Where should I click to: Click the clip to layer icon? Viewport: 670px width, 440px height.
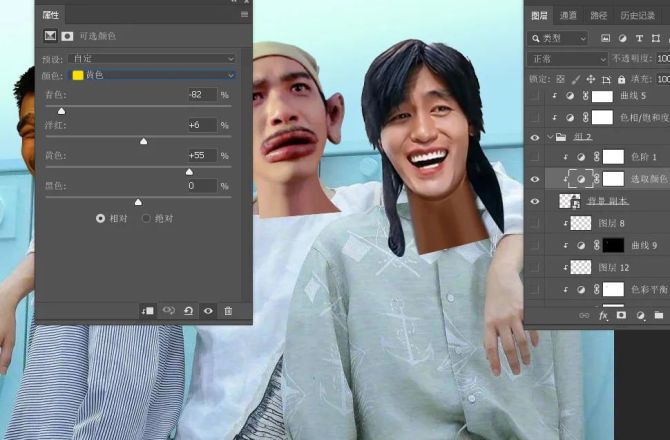(x=148, y=311)
